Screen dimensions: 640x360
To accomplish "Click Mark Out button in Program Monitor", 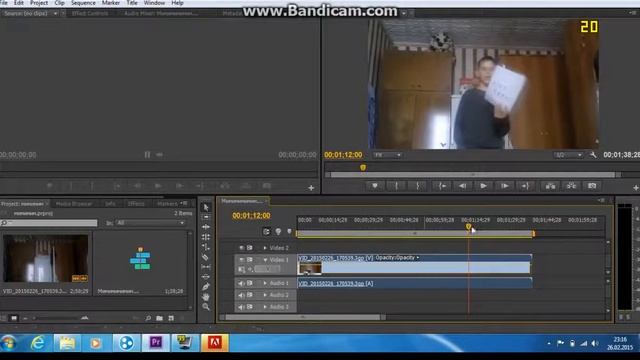I will coord(418,186).
